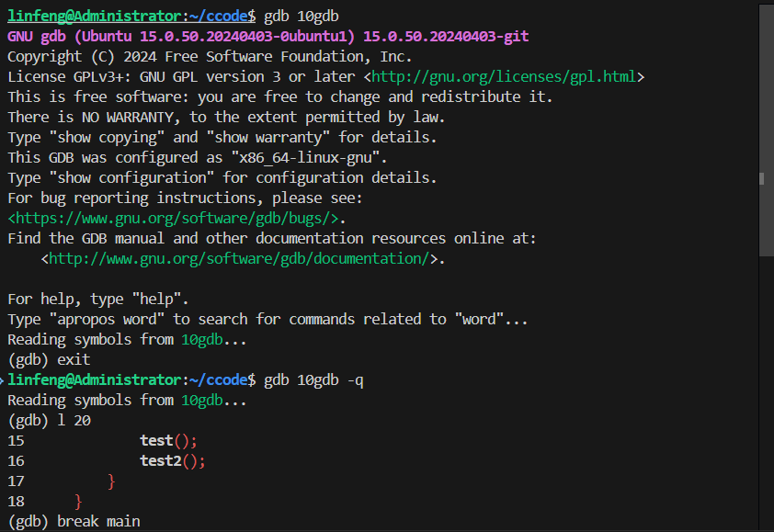Click the '(gdb) l 20' command line

[x=49, y=421]
